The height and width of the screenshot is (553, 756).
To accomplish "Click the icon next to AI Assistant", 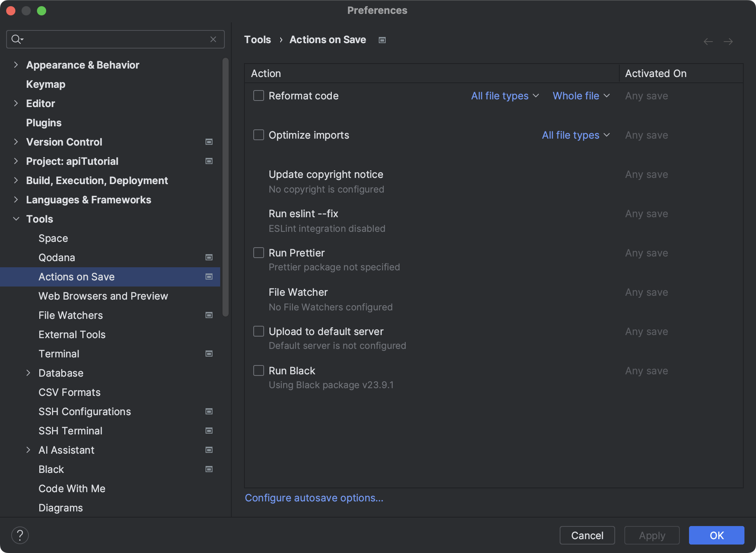I will pyautogui.click(x=209, y=450).
